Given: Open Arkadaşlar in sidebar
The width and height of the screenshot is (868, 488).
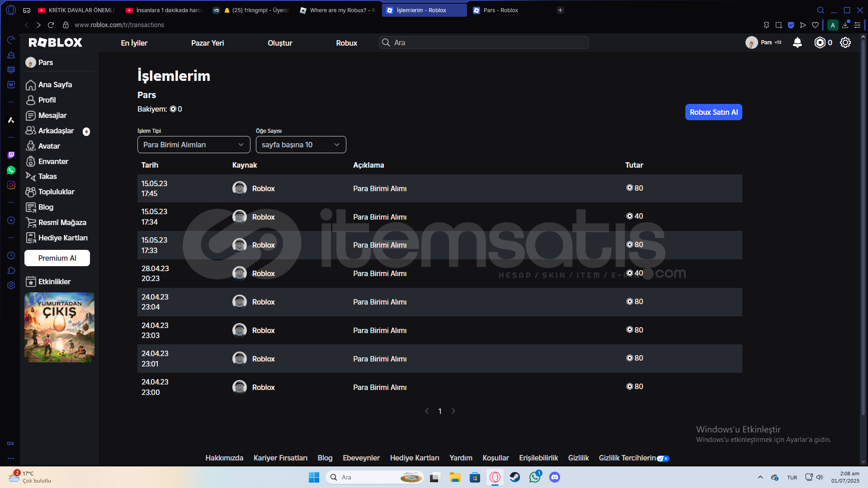Looking at the screenshot, I should (50, 131).
